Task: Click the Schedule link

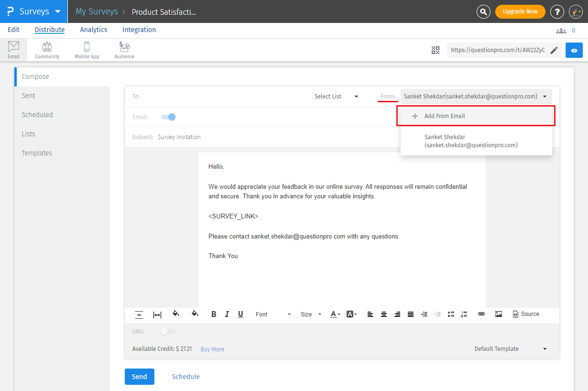Action: pyautogui.click(x=186, y=377)
